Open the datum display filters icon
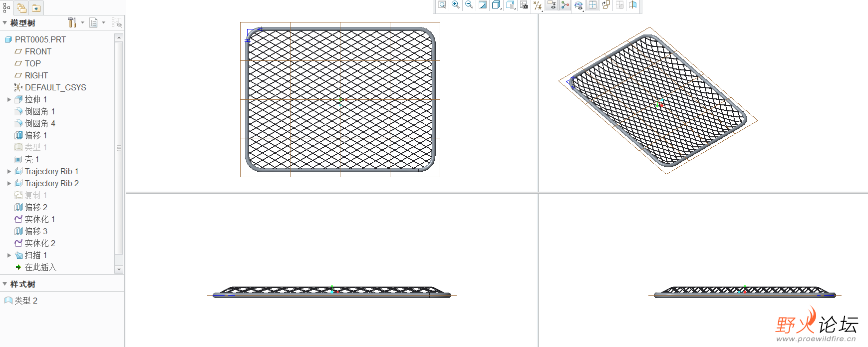 [538, 5]
